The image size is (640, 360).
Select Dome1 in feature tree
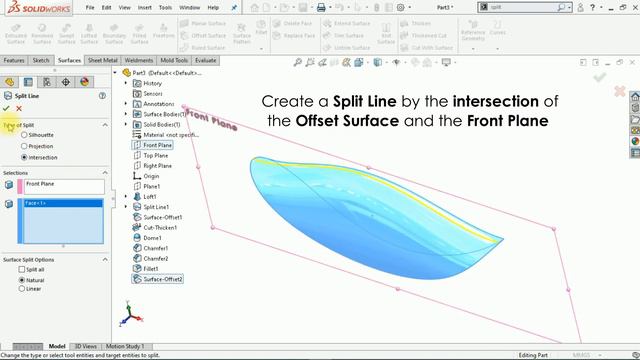tap(147, 238)
